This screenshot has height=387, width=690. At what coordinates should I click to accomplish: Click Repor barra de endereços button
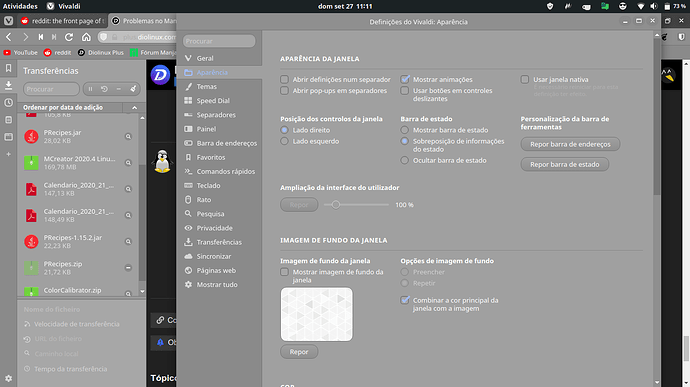pos(570,144)
